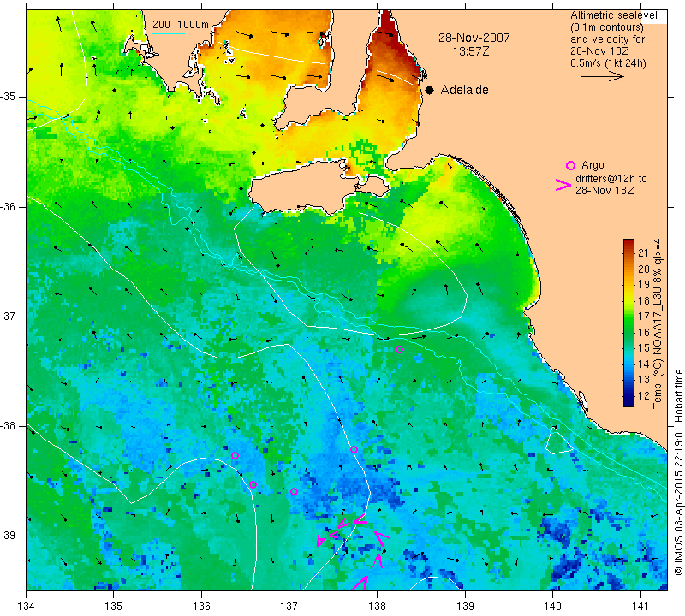Click the 134 longitude axis label
Viewport: 685px width, 616px height.
click(27, 607)
